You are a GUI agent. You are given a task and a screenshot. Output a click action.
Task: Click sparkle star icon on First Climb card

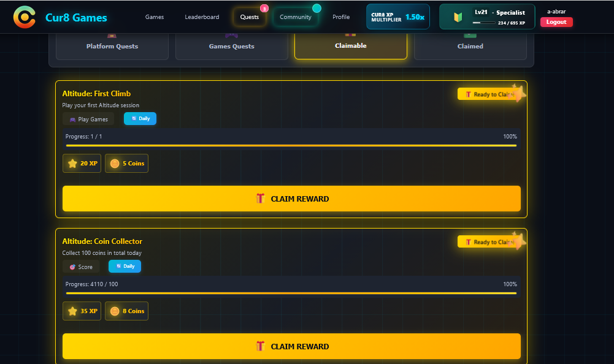(x=518, y=93)
